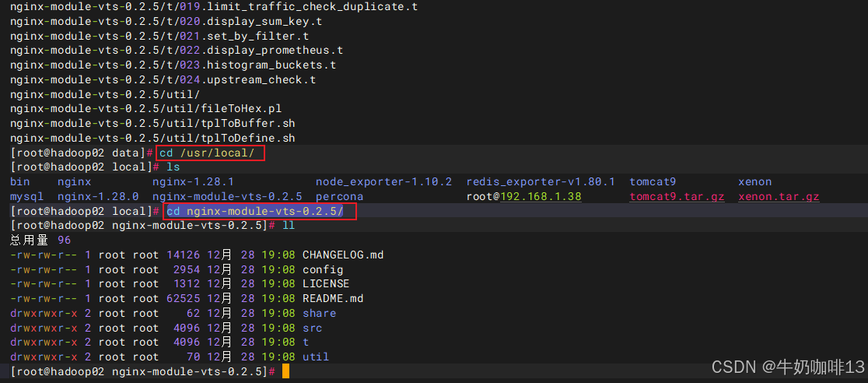Click the '021.set_by_filter.t' line
Image resolution: width=868 pixels, height=383 pixels.
pos(159,37)
